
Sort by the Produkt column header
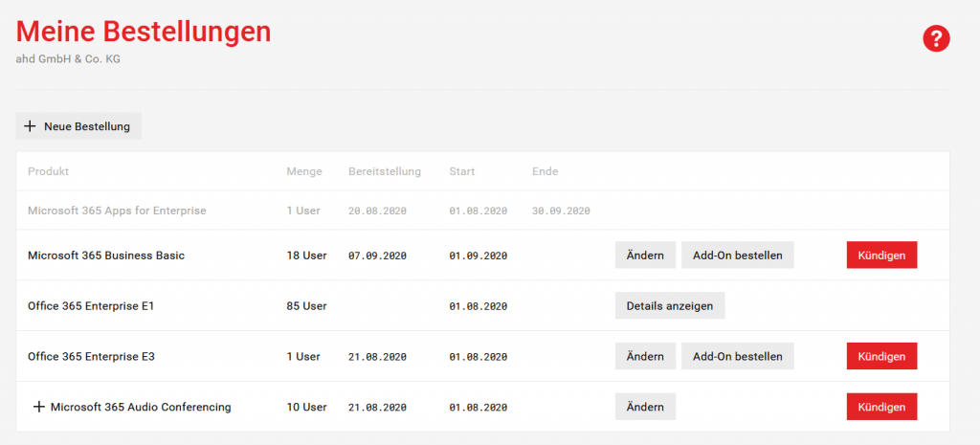[x=48, y=171]
